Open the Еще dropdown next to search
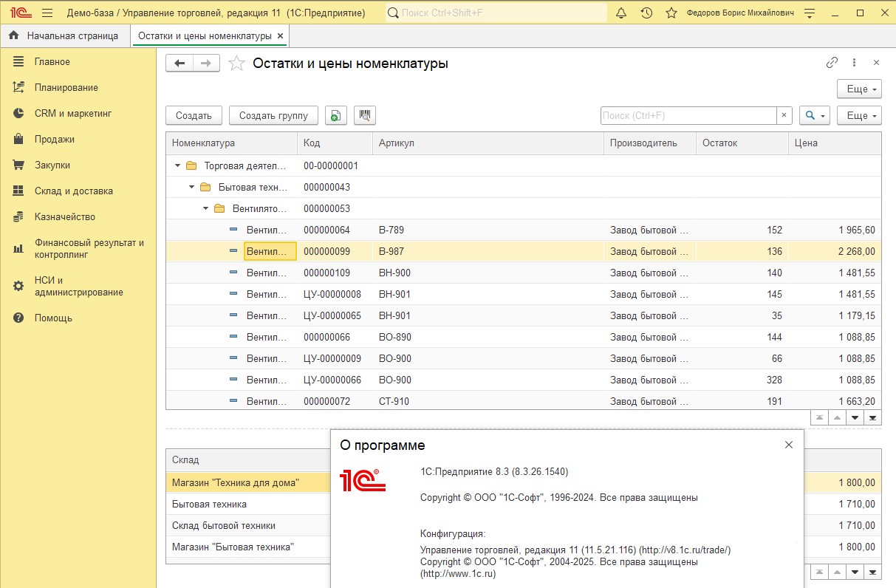The image size is (896, 588). pos(859,115)
